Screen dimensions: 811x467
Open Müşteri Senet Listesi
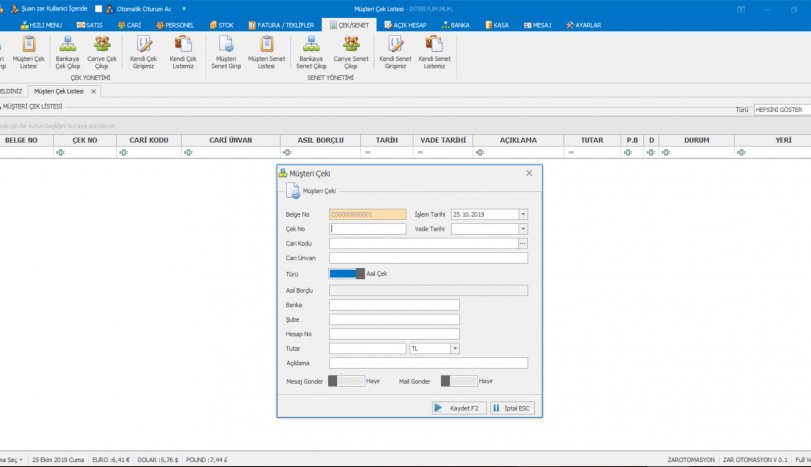click(267, 51)
